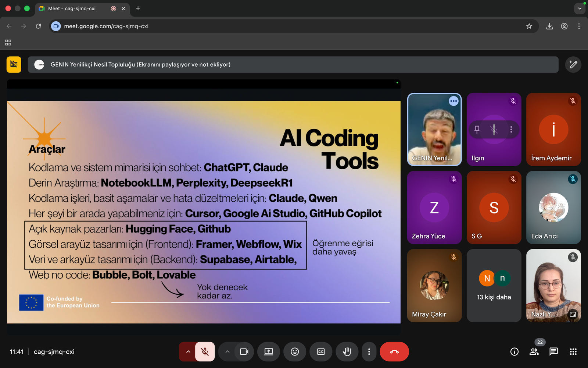The image size is (588, 368).
Task: Click the muted mic indicator on S G's tile
Action: [x=513, y=179]
